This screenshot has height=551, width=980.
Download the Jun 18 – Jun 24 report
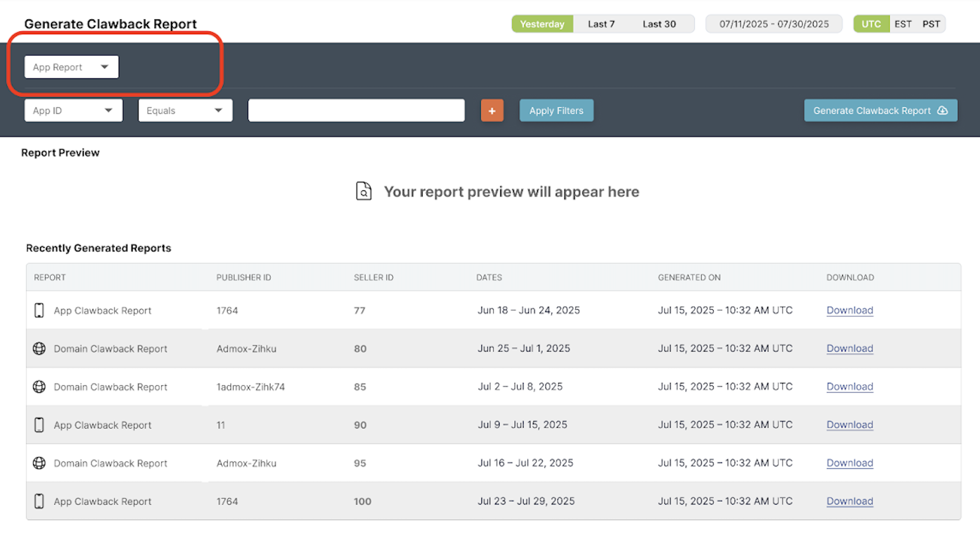pyautogui.click(x=850, y=310)
